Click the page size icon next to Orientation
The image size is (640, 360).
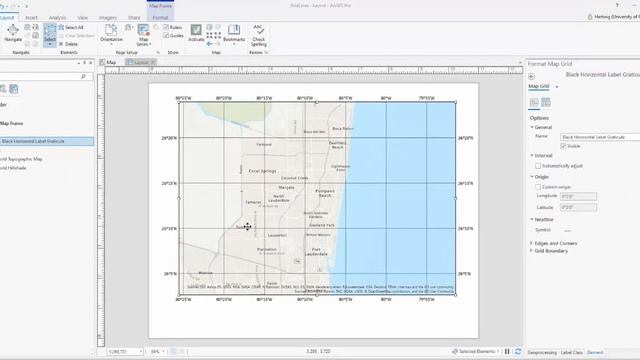coord(129,27)
